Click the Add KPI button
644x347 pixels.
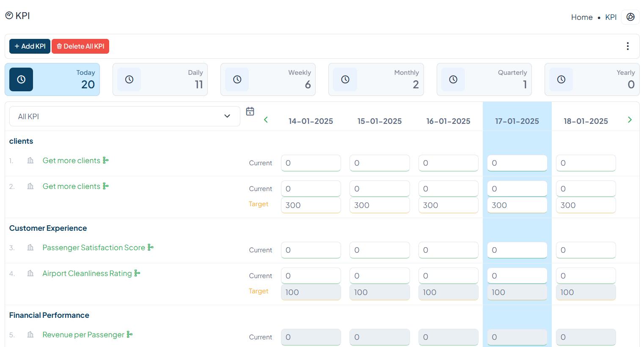click(30, 46)
